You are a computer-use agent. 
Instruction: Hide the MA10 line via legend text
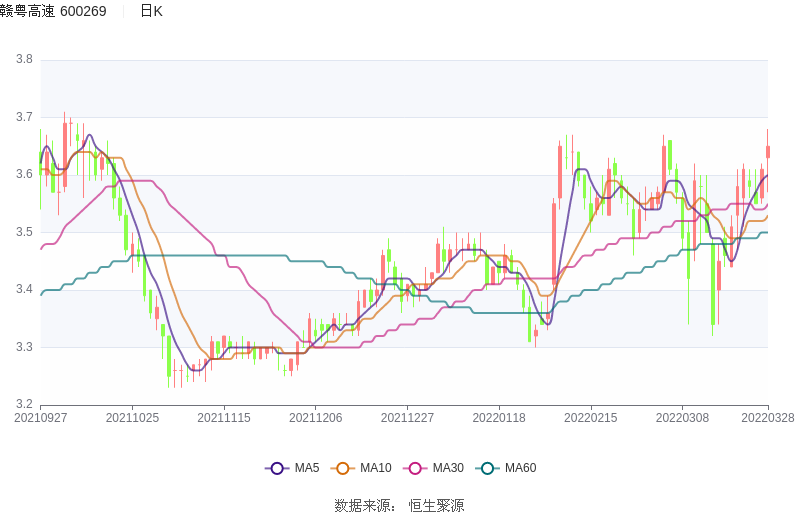coord(375,468)
